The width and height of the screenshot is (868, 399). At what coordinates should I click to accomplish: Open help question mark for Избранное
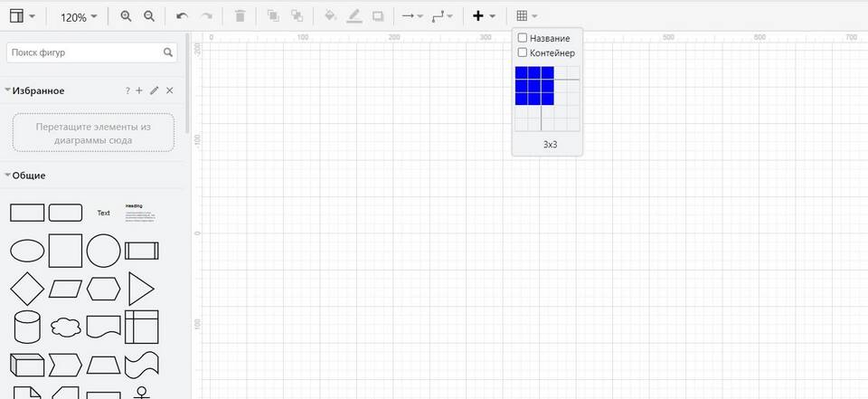(x=127, y=90)
